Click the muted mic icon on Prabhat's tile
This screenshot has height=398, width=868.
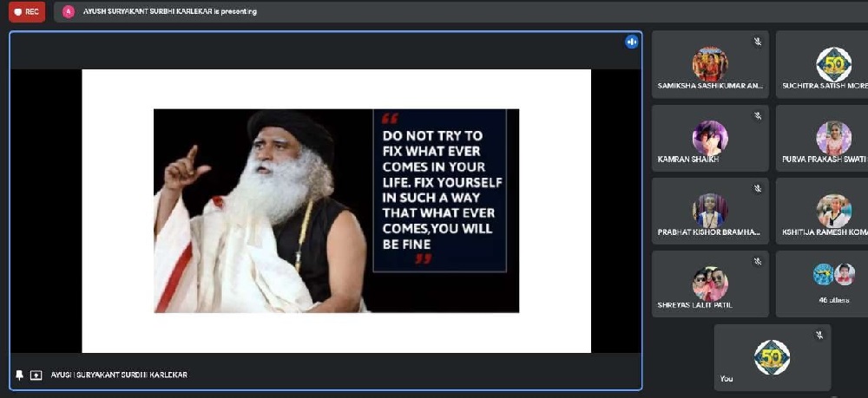(x=757, y=188)
